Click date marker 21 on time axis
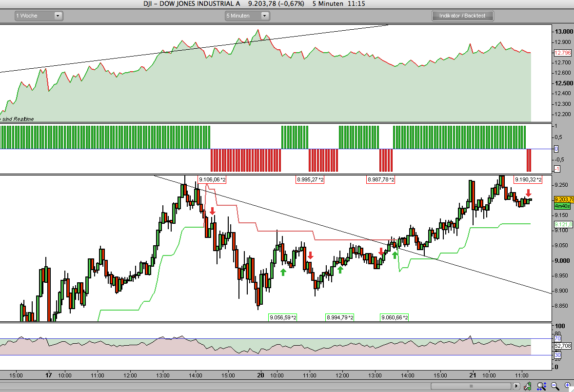The image size is (574, 392). 473,375
